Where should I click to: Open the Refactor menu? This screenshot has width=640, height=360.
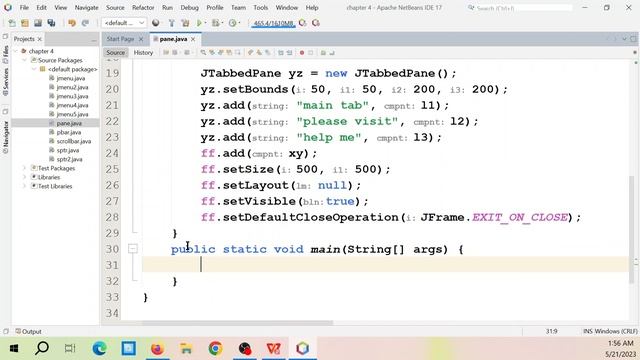pos(143,7)
